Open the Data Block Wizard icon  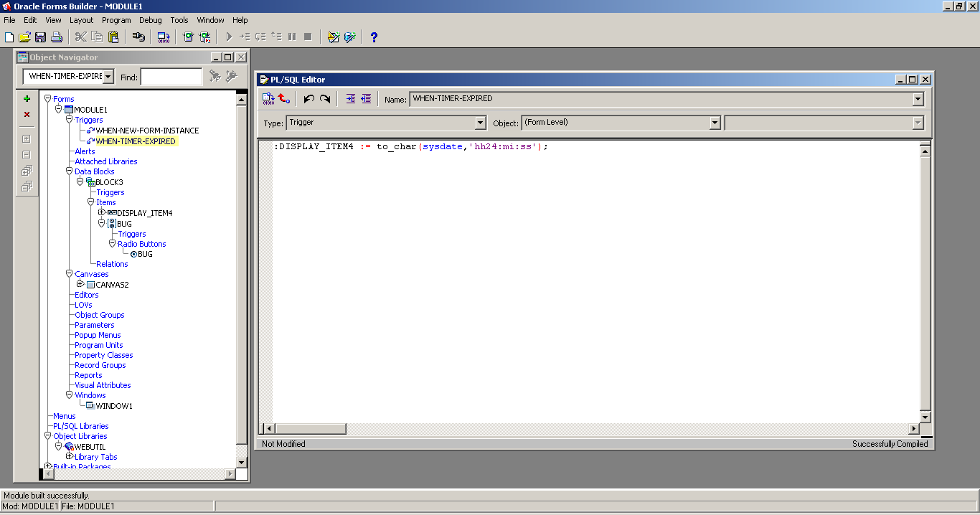coord(349,37)
